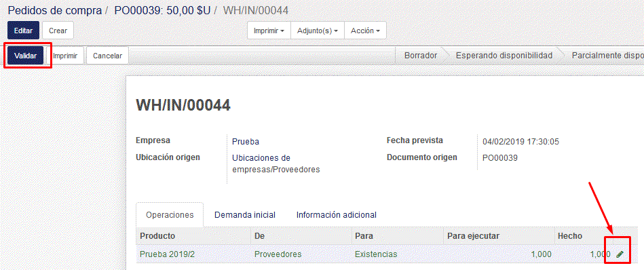Open Ubicaciones de empresas/Proveedores location
Viewport: 644px width, 270px height.
tap(276, 163)
